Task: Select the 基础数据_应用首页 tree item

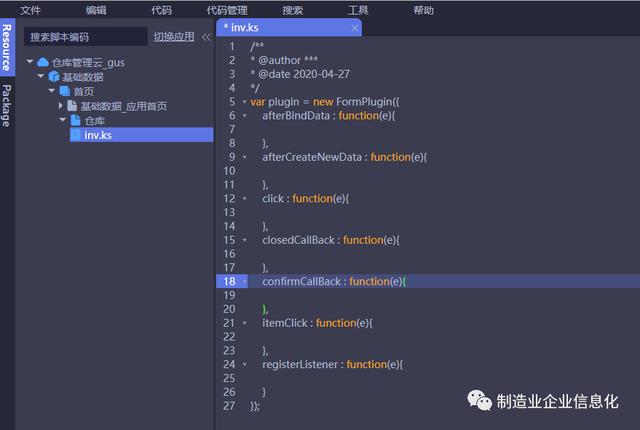Action: [124, 106]
